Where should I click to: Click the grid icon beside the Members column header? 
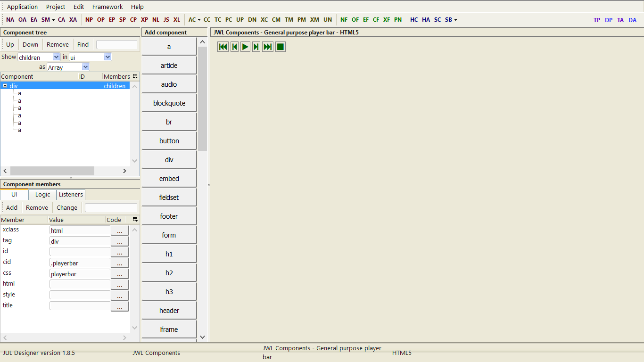[135, 76]
